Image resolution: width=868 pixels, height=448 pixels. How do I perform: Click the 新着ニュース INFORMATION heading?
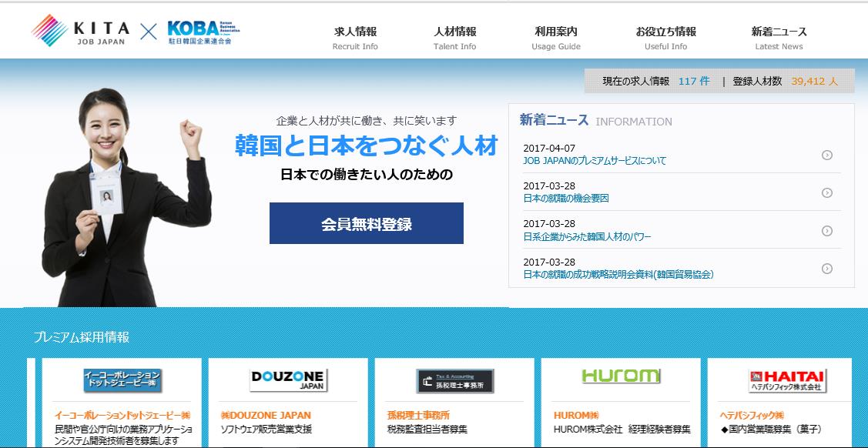(x=595, y=120)
